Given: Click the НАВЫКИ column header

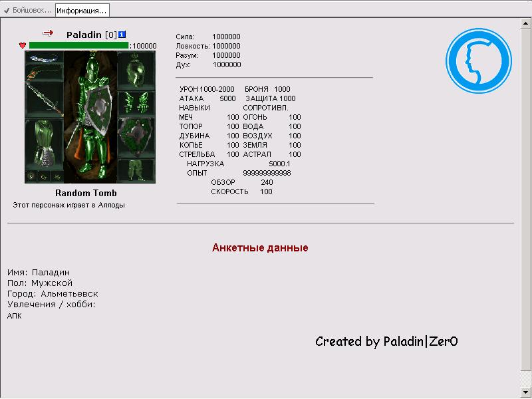Looking at the screenshot, I should pos(194,108).
